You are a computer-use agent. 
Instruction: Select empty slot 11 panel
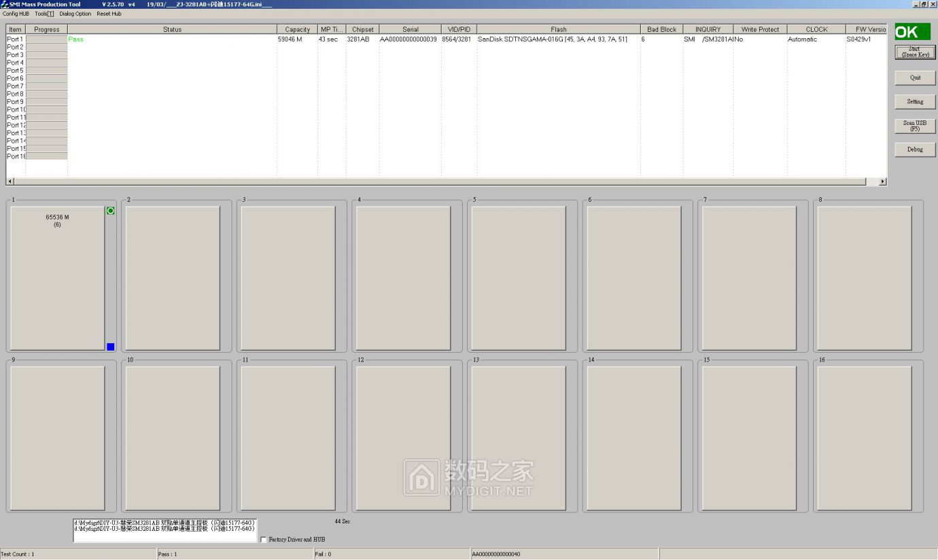point(288,438)
